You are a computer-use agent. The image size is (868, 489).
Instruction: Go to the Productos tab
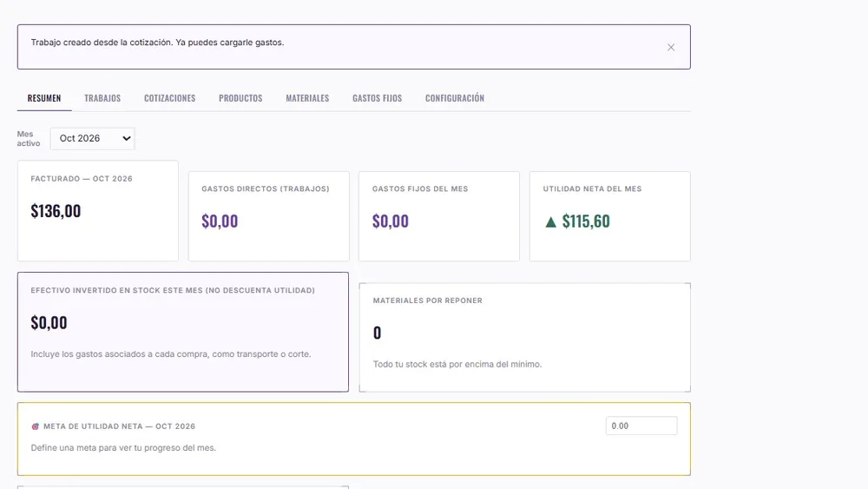click(x=240, y=98)
